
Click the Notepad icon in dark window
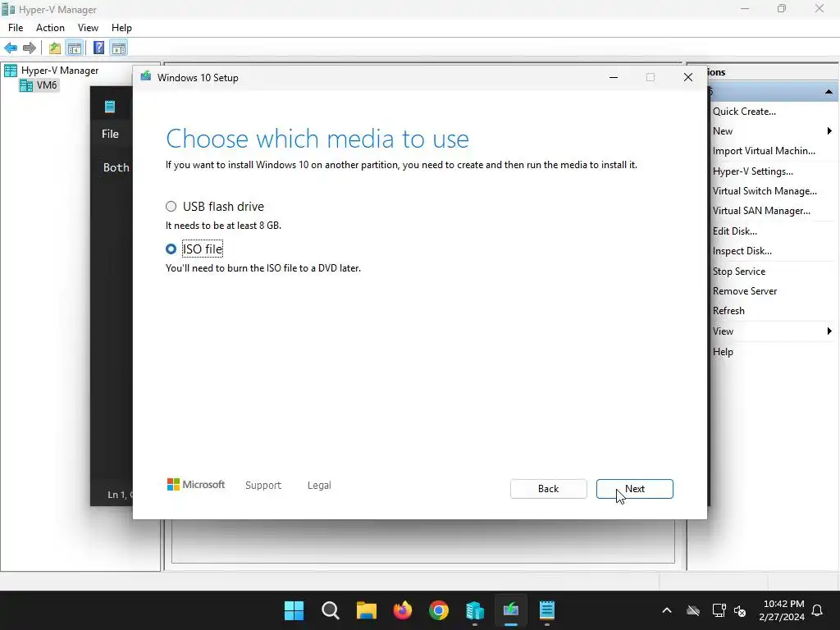[110, 107]
